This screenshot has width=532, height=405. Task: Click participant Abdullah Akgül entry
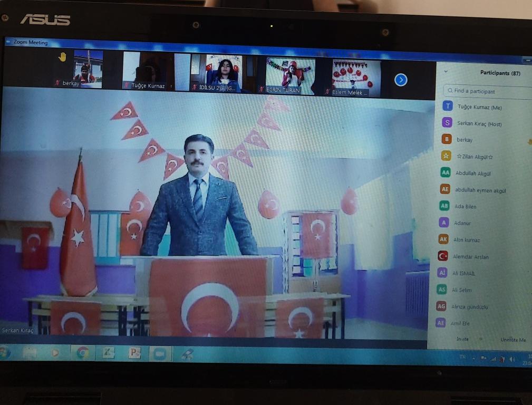473,173
